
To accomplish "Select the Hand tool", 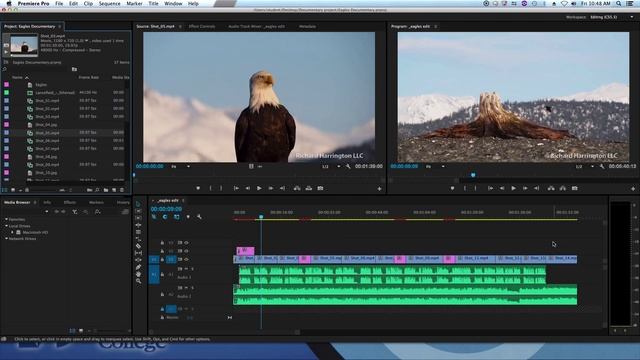I will pyautogui.click(x=138, y=274).
